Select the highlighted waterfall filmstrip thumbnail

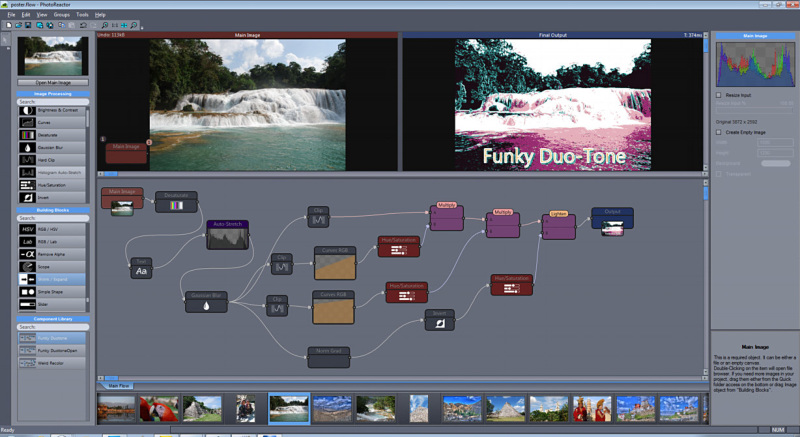289,408
